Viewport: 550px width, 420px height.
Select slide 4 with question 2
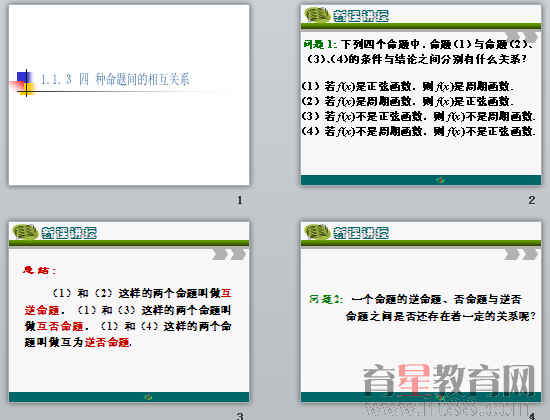click(x=421, y=312)
